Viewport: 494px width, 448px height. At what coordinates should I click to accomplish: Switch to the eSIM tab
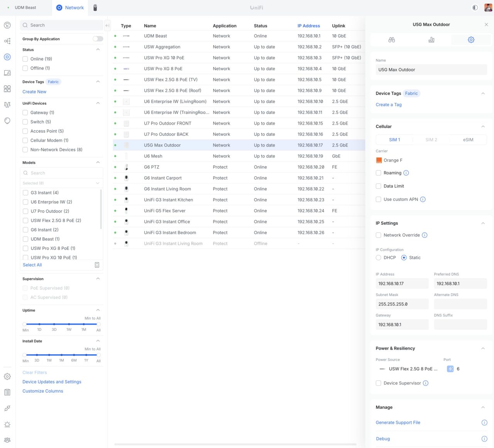[468, 140]
